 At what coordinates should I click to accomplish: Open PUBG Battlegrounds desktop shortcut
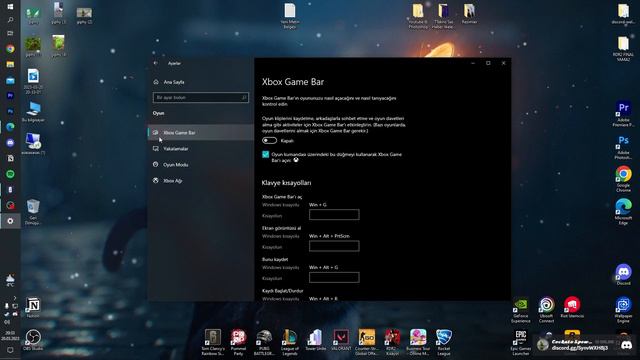(x=264, y=342)
